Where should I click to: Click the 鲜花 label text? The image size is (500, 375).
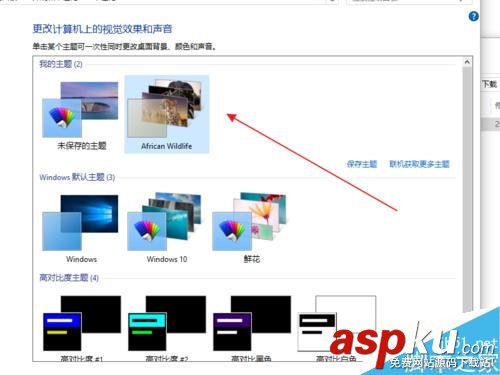(252, 259)
